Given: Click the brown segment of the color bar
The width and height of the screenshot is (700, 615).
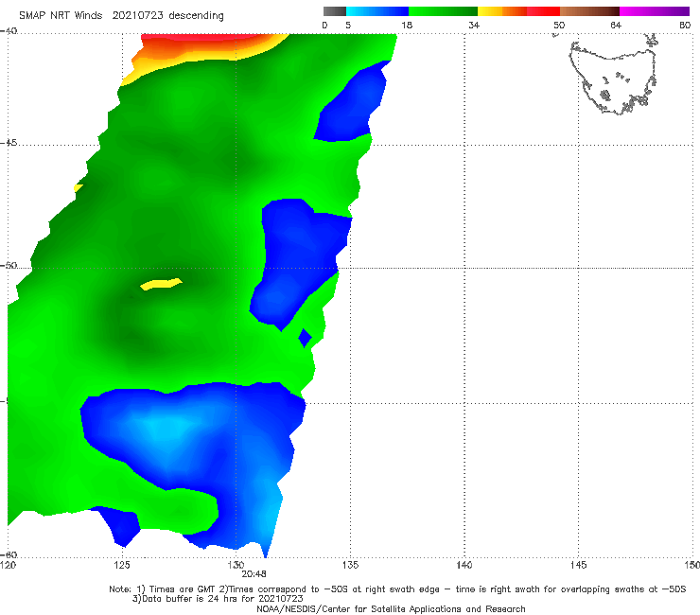Looking at the screenshot, I should 589,11.
